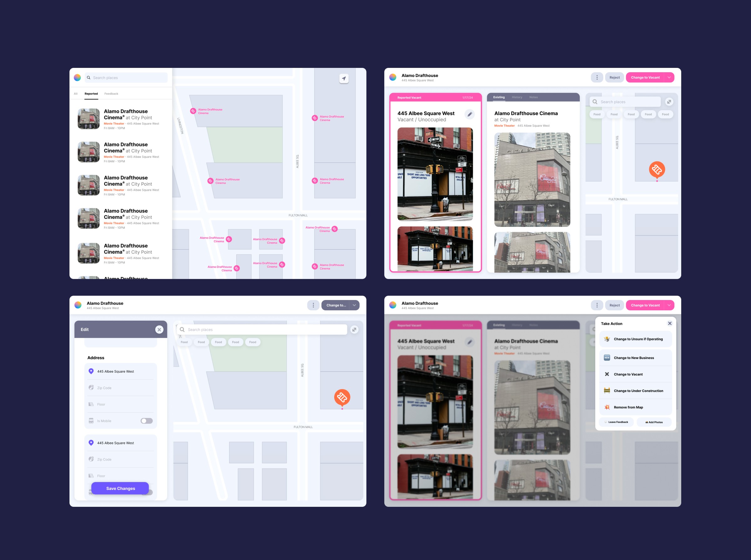Image resolution: width=751 pixels, height=560 pixels.
Task: Close the Edit panel with the X
Action: (159, 329)
